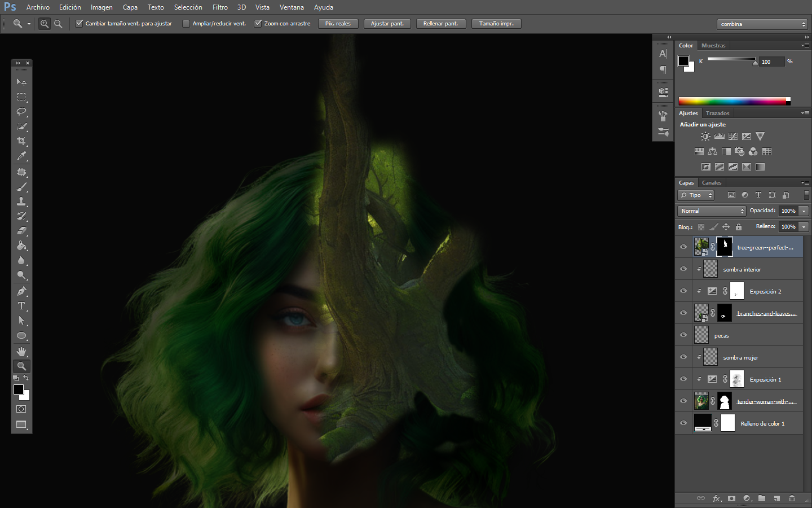Open the Normal blend mode dropdown

pyautogui.click(x=712, y=211)
